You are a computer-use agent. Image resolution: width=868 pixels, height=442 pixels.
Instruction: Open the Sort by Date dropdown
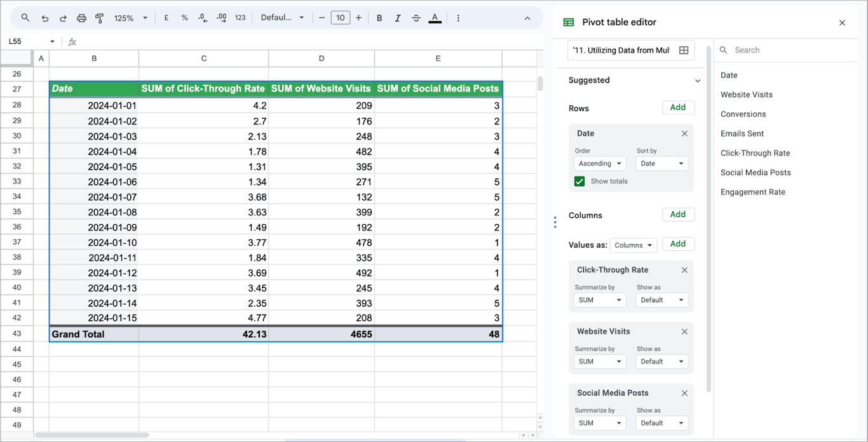pyautogui.click(x=661, y=163)
